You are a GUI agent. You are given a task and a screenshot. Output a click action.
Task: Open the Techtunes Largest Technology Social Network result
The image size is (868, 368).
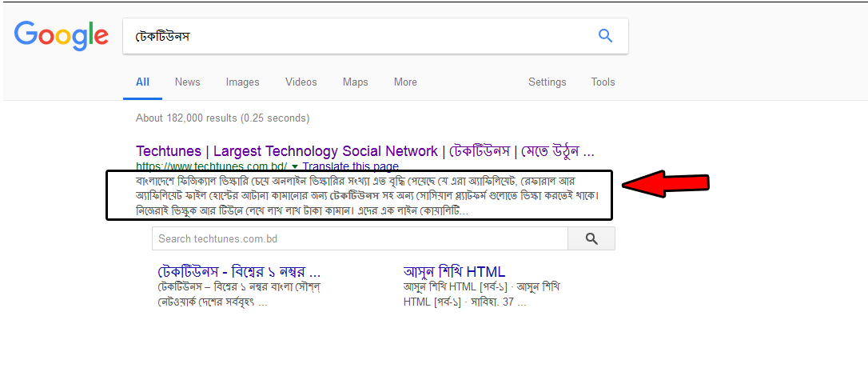click(365, 151)
